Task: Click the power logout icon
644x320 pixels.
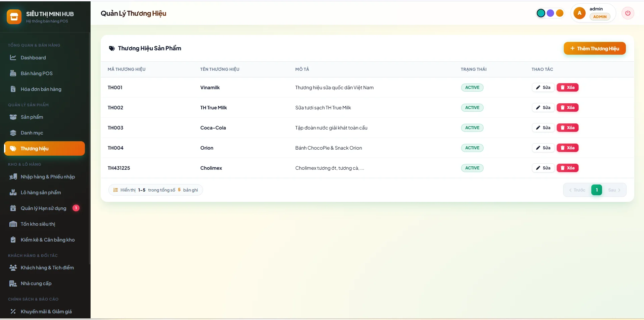Action: [x=628, y=13]
